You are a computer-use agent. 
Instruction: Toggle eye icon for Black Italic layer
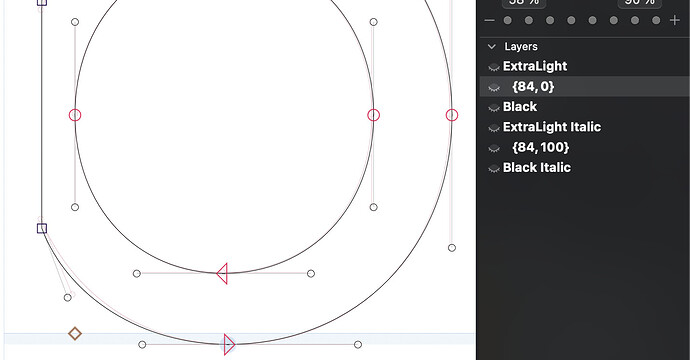tap(494, 168)
